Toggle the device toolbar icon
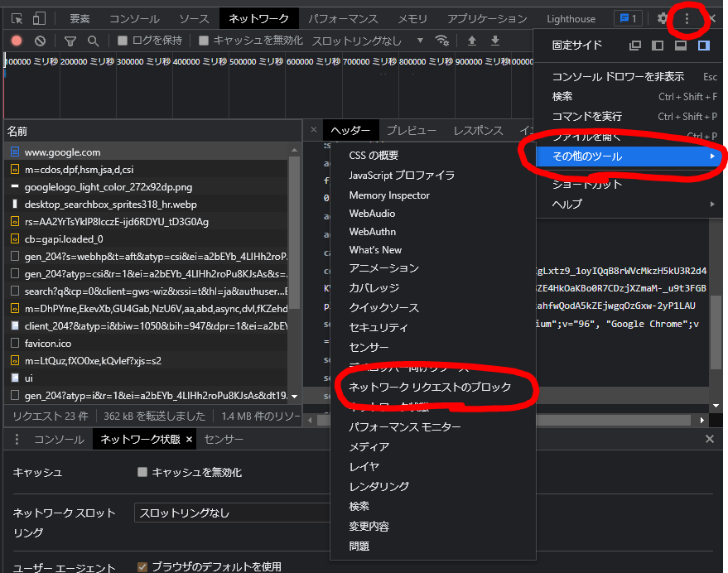 40,18
